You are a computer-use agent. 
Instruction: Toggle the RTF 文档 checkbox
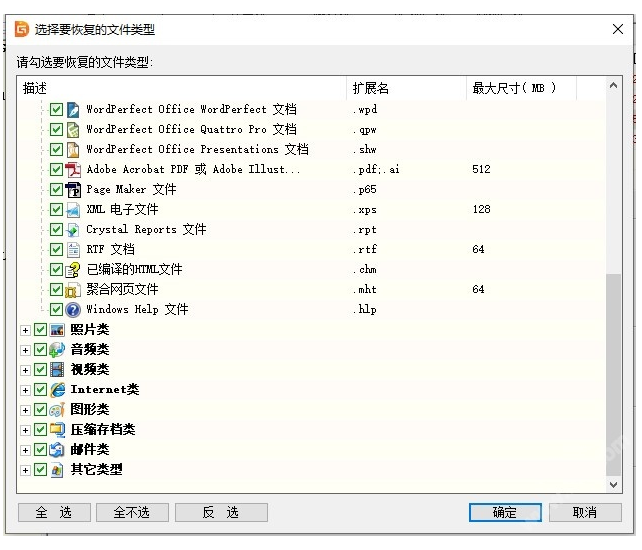click(x=56, y=249)
